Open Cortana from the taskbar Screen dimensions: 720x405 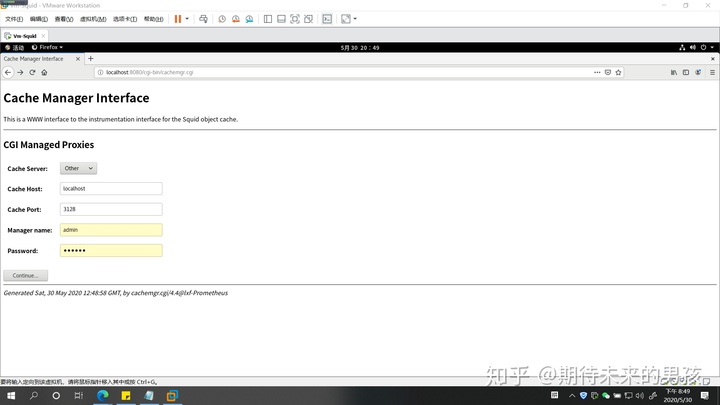[x=56, y=395]
